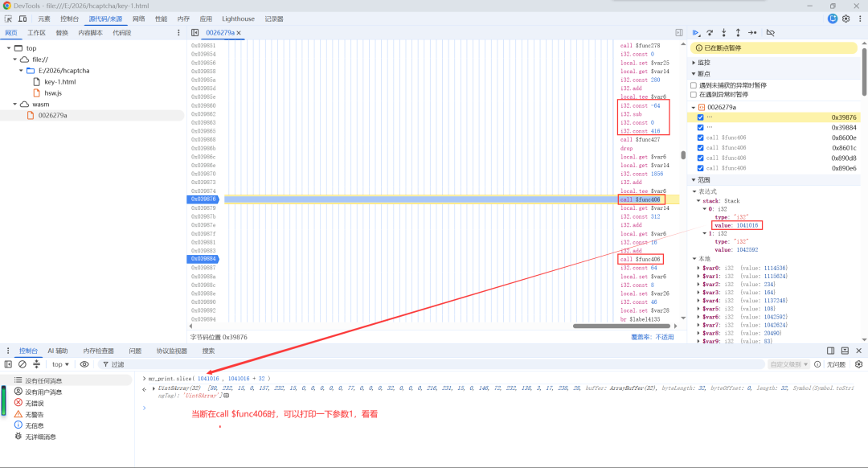Uncheck breakpoint at 0x8601c
868x468 pixels.
(x=700, y=148)
